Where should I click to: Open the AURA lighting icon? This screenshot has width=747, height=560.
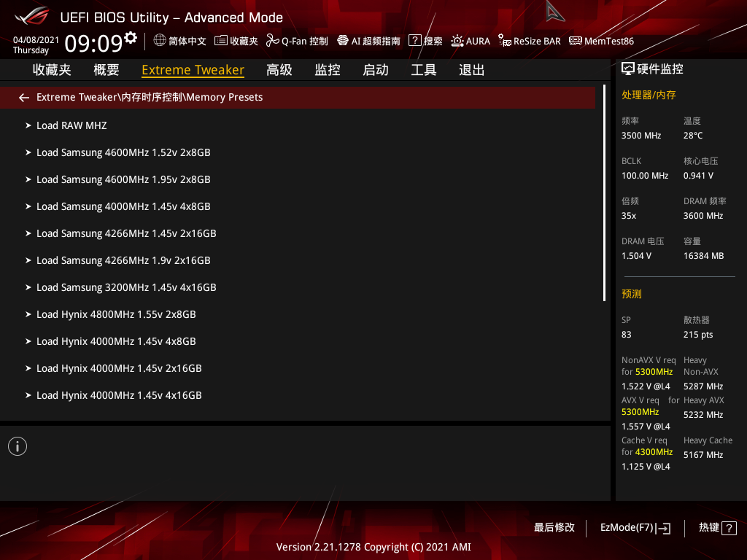[x=457, y=41]
